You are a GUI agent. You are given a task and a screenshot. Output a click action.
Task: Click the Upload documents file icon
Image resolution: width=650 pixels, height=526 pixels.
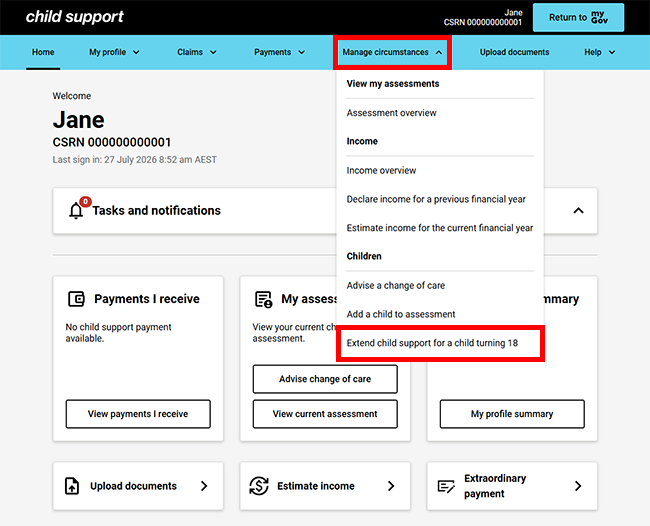pyautogui.click(x=72, y=486)
